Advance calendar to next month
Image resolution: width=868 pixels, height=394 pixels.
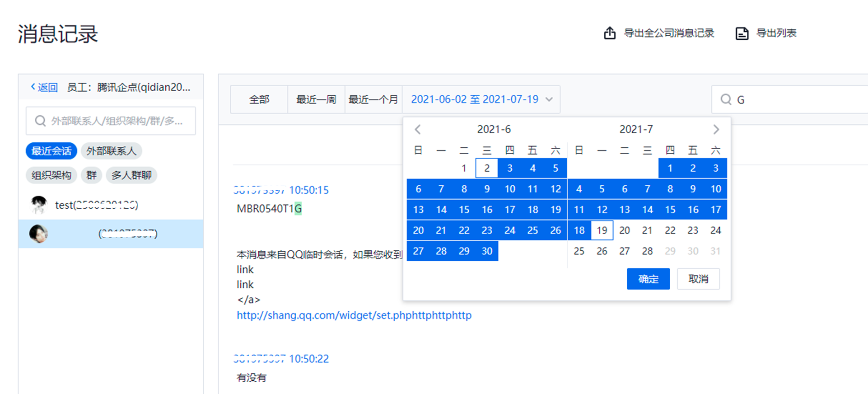pyautogui.click(x=716, y=130)
